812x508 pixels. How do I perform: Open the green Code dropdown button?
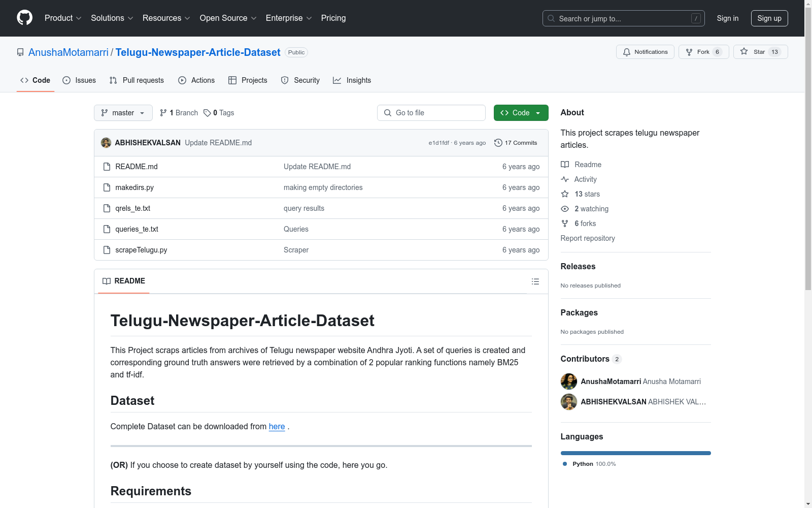coord(521,113)
